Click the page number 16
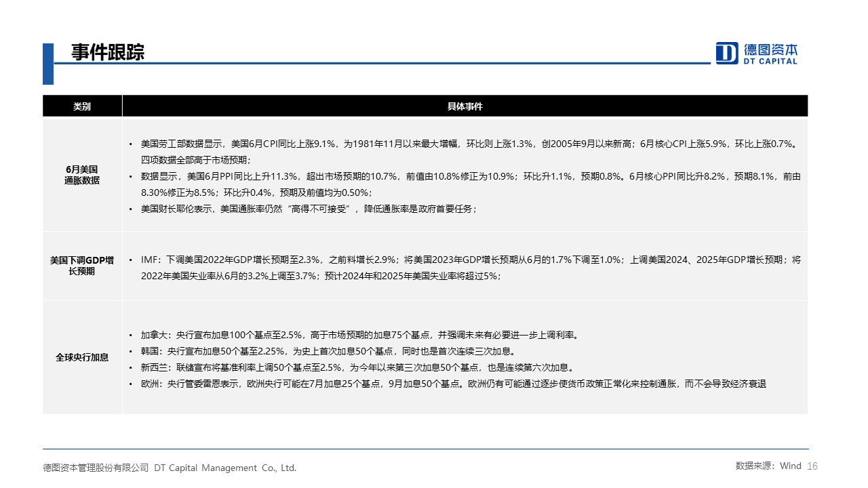The image size is (868, 488). tap(812, 466)
